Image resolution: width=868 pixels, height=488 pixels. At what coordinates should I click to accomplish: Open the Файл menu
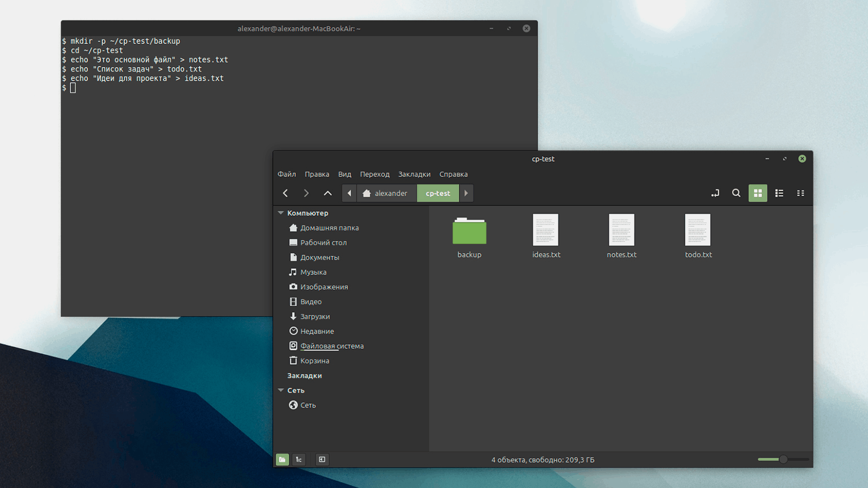click(286, 174)
